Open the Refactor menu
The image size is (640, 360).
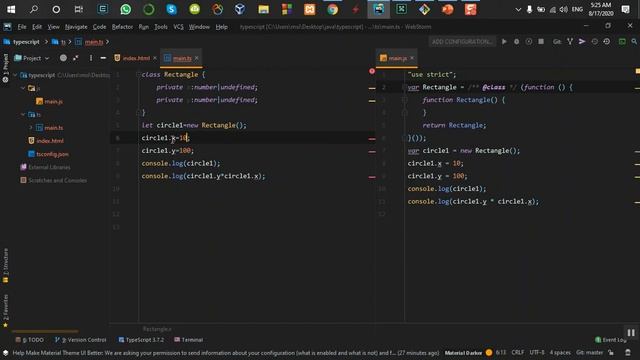[x=122, y=27]
